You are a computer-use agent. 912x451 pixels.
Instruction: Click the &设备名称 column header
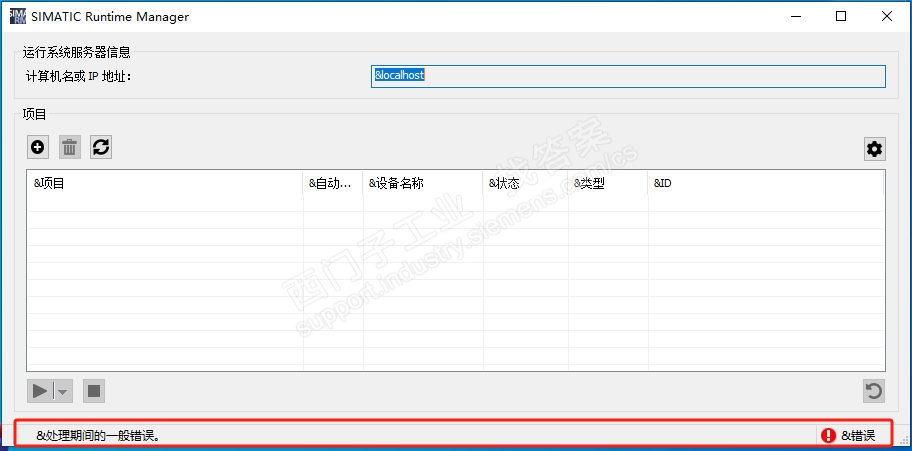pos(423,183)
